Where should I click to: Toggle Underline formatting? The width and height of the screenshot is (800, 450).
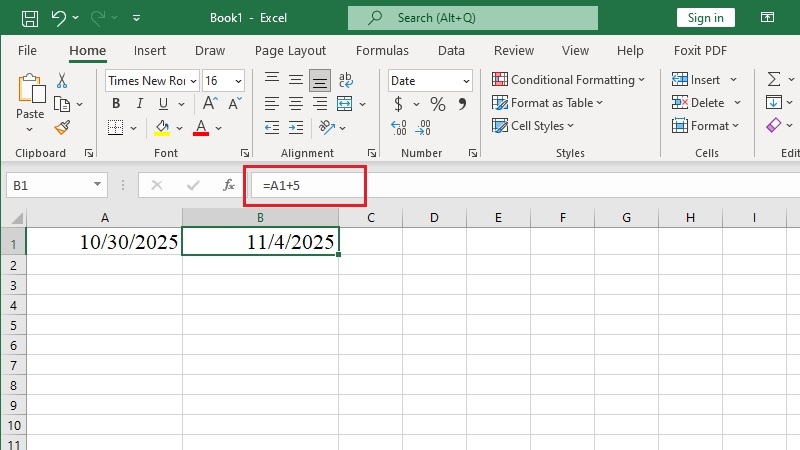[x=163, y=104]
